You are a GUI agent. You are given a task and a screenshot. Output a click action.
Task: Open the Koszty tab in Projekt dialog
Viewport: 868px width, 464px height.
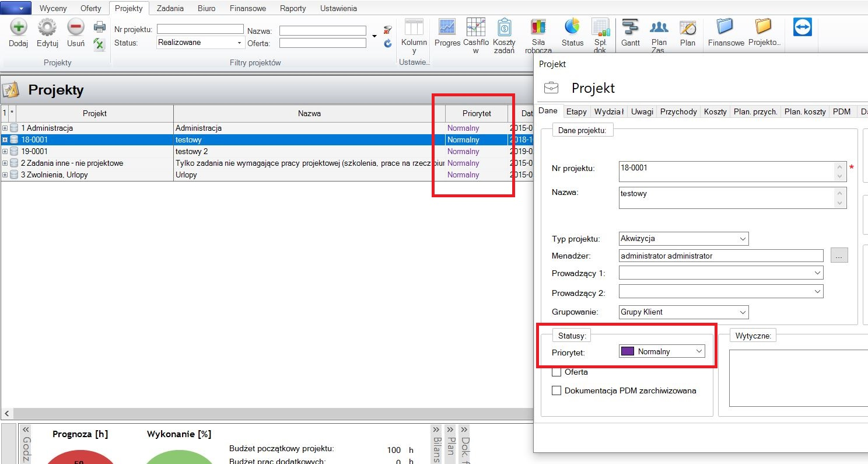(x=715, y=111)
